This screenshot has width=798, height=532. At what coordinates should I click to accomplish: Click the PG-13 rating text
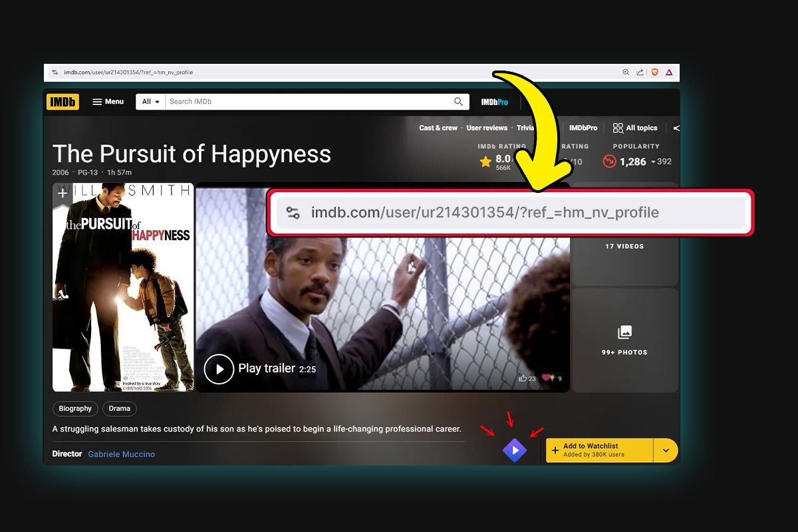coord(88,172)
